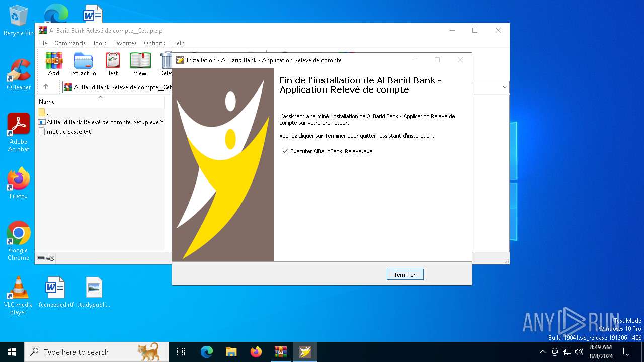
Task: Click the Test archive toolbar icon
Action: click(x=113, y=64)
